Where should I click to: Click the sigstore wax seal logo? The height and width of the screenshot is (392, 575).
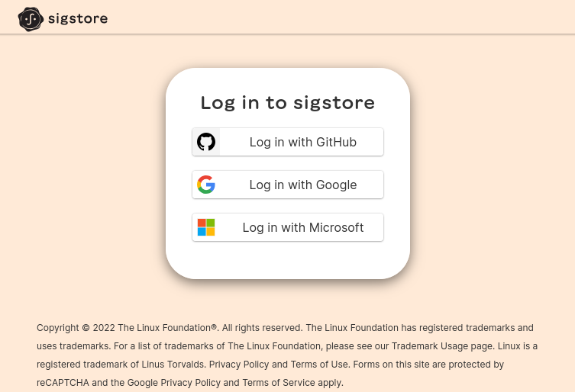click(31, 19)
